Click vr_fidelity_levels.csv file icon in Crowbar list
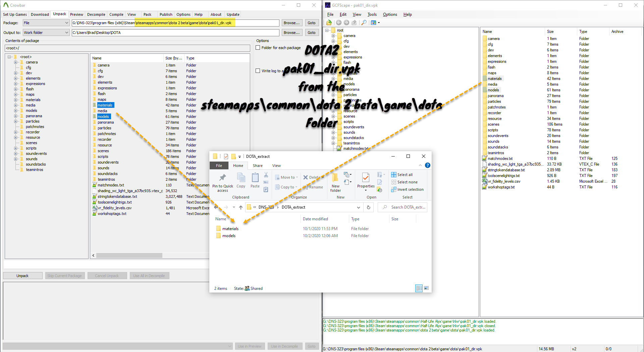The width and height of the screenshot is (644, 352). (95, 208)
